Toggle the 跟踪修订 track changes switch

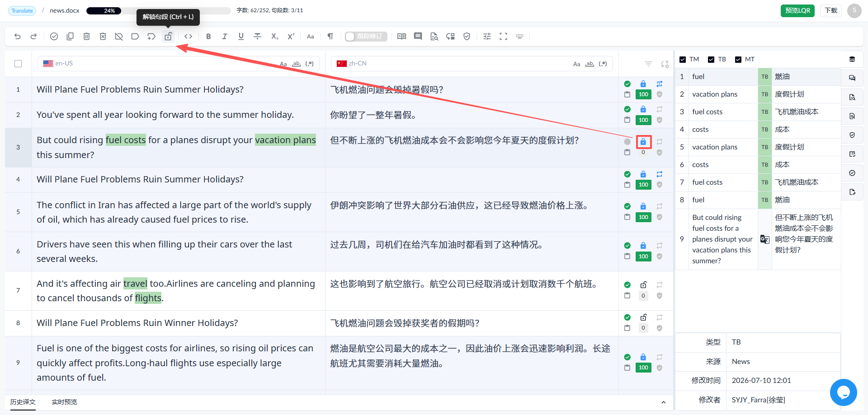pos(366,37)
